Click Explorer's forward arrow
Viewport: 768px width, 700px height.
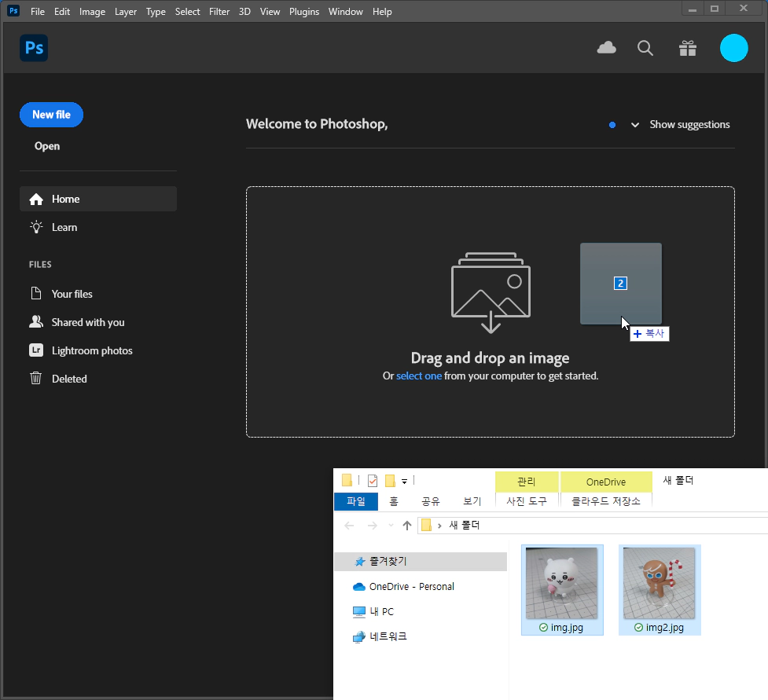pos(373,526)
